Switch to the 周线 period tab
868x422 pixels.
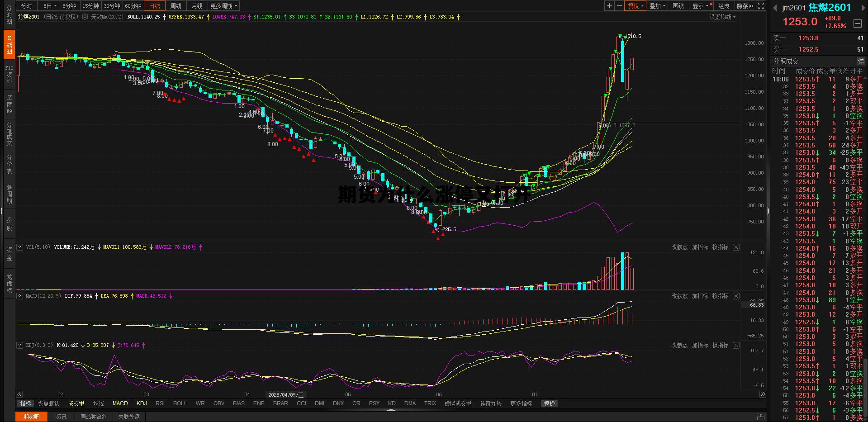coord(176,6)
